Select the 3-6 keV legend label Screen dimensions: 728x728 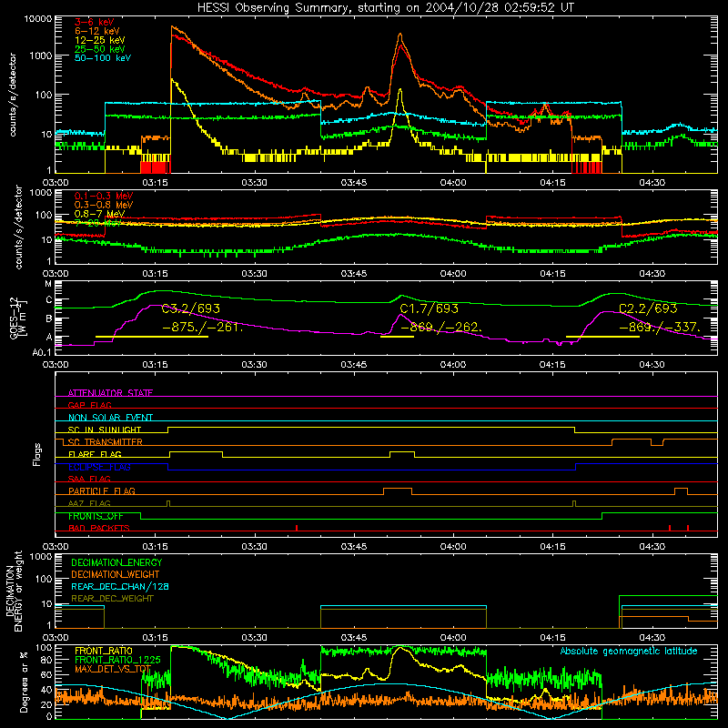[x=94, y=22]
